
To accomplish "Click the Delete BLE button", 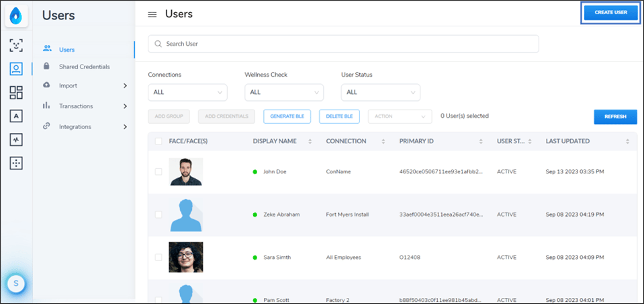I will pyautogui.click(x=339, y=116).
